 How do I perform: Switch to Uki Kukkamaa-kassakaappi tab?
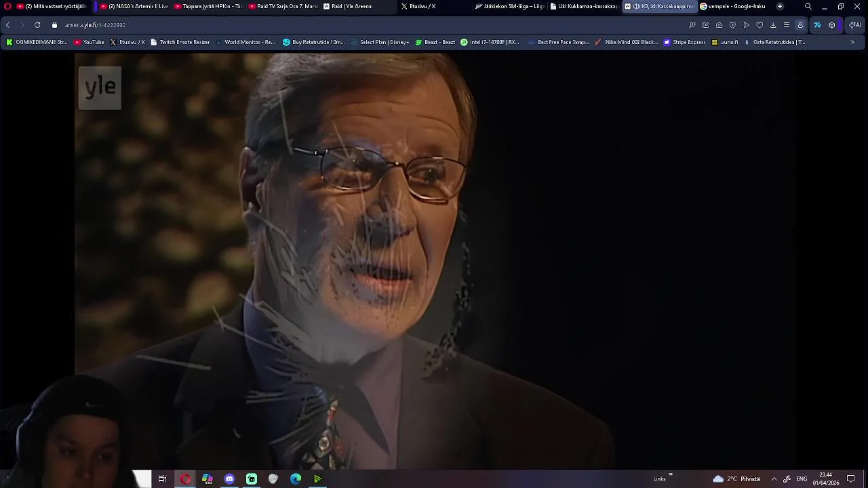[x=585, y=6]
